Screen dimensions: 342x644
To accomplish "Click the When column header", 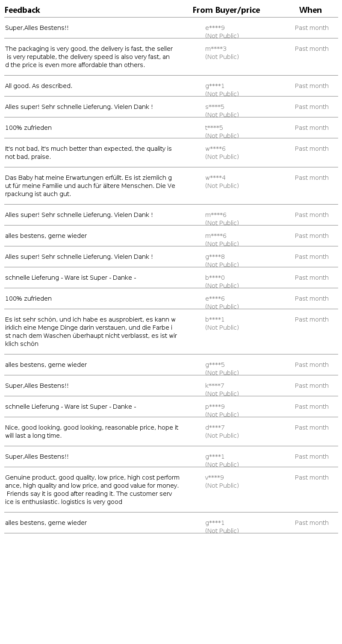I will 310,10.
